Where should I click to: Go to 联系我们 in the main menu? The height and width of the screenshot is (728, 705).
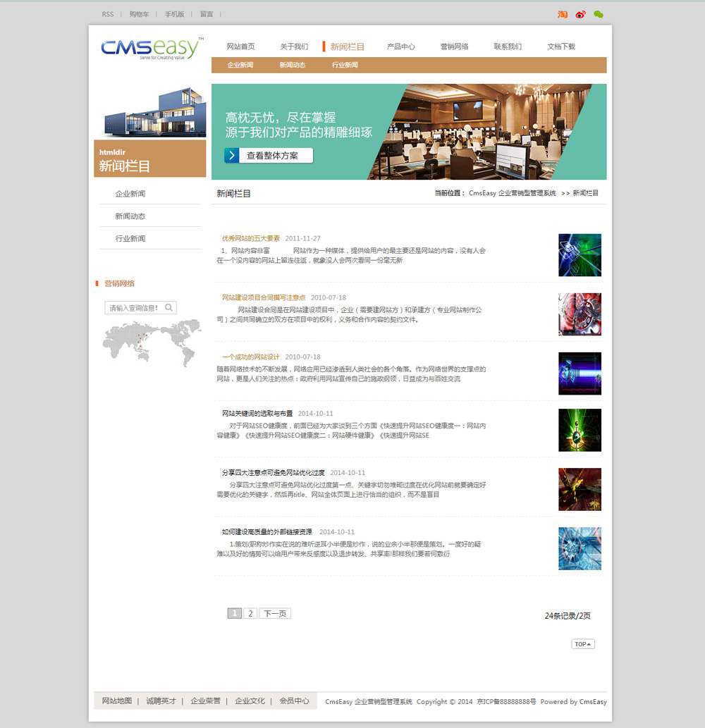coord(508,47)
